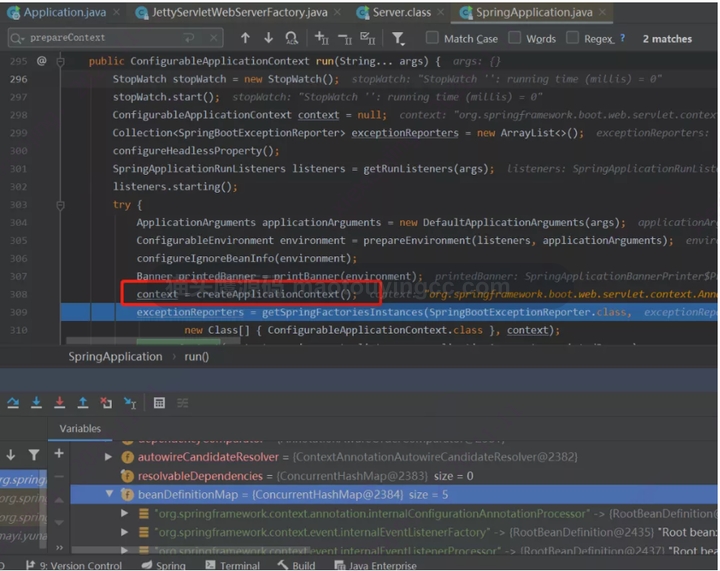Viewport: 720px width, 571px height.
Task: Open the Evaluate Expression calculator icon
Action: [x=159, y=403]
